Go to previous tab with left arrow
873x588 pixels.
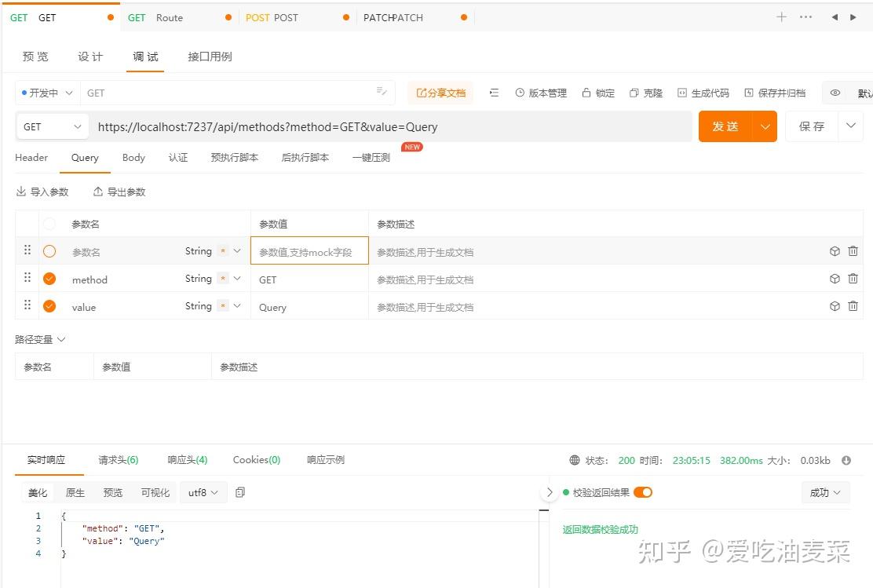pos(835,17)
